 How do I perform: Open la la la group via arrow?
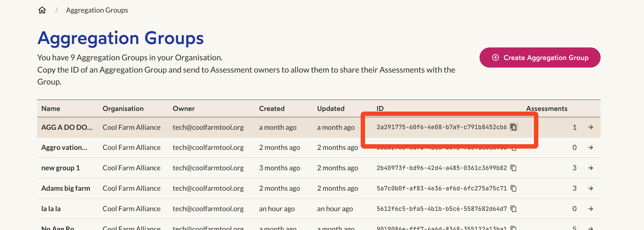591,209
